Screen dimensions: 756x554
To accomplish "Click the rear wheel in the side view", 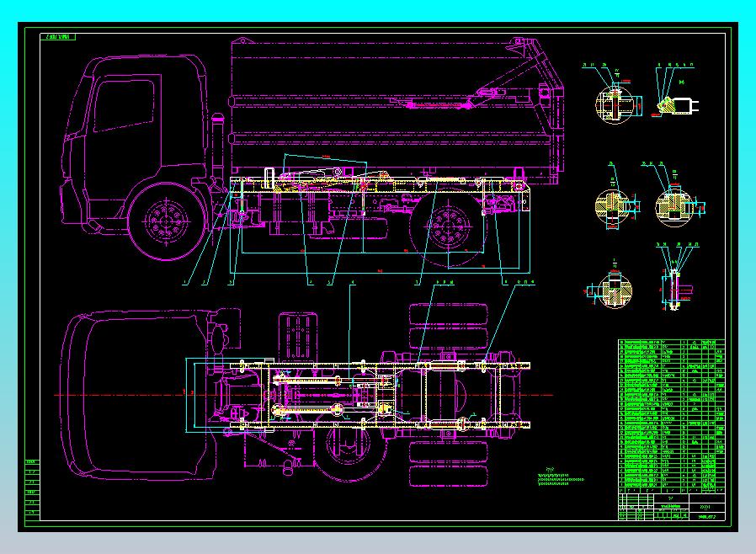I will pos(448,227).
